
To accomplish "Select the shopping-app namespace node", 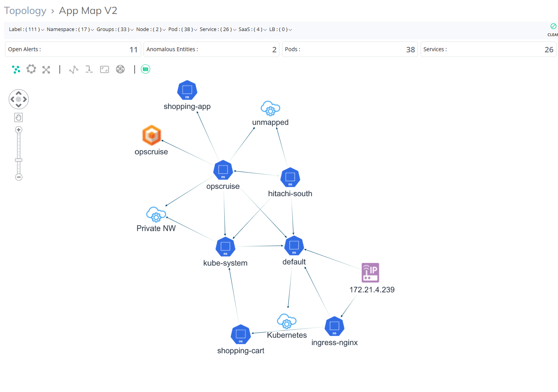I will pos(187,90).
